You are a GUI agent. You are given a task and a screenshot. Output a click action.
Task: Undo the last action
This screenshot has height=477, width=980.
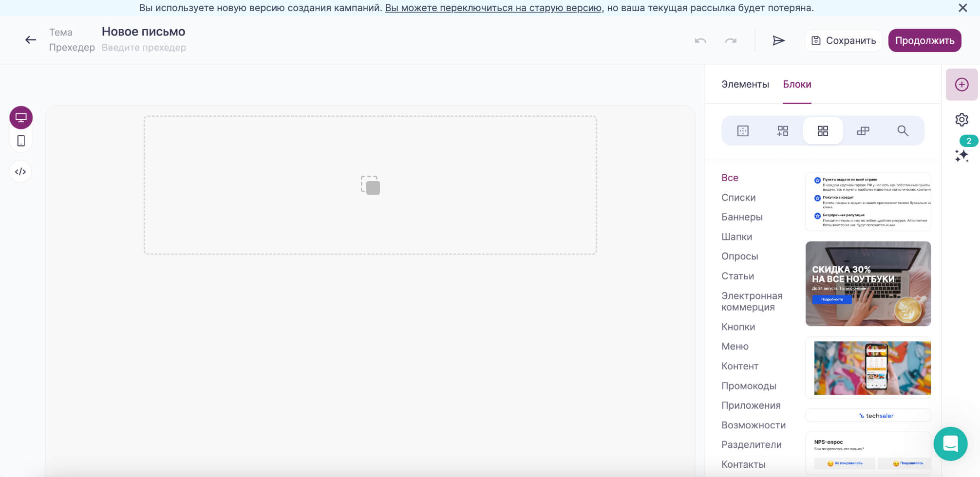tap(700, 41)
